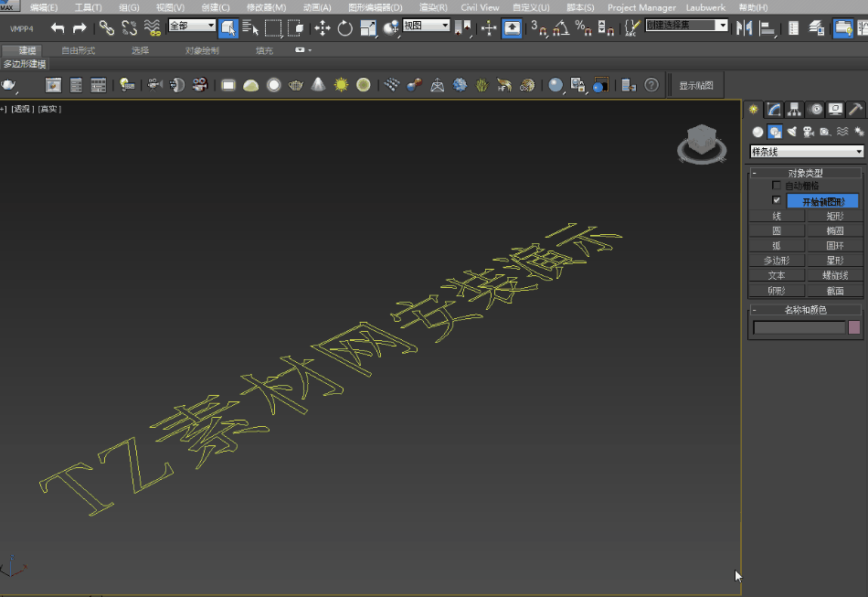Collapse the 对象类型 rollout
Image resolution: width=868 pixels, height=597 pixels.
coord(806,173)
